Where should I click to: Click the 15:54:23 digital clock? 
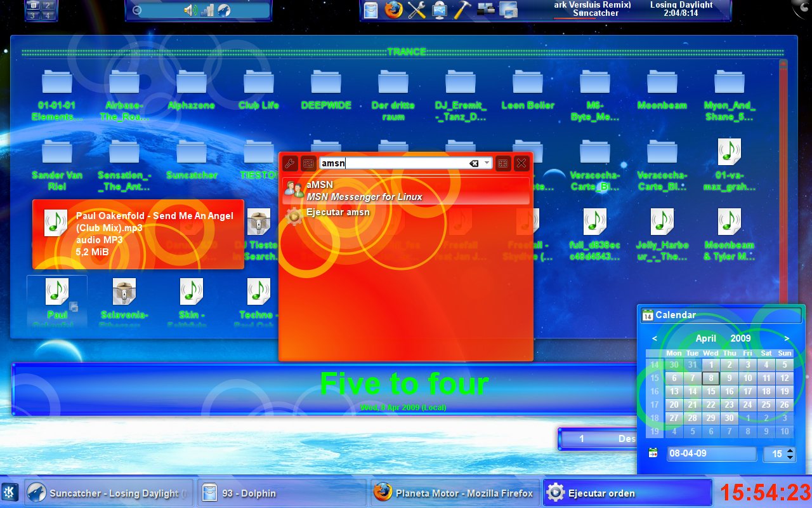765,492
